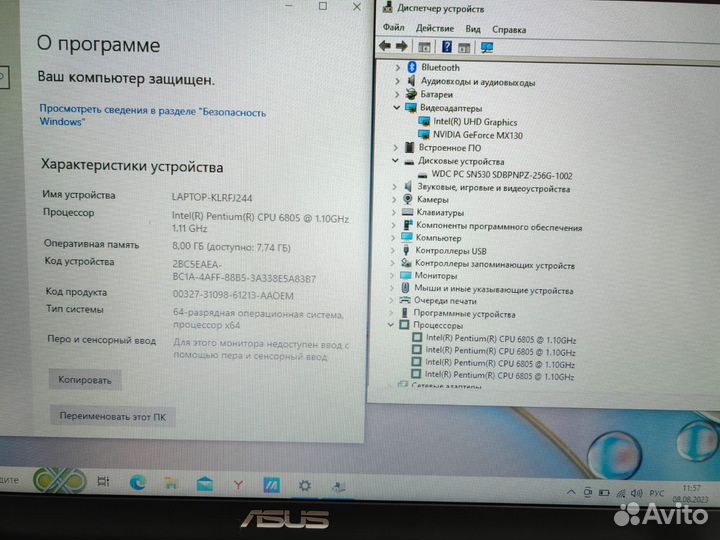The image size is (720, 540).
Task: Open the Mail app from the taskbar
Action: pyautogui.click(x=204, y=484)
